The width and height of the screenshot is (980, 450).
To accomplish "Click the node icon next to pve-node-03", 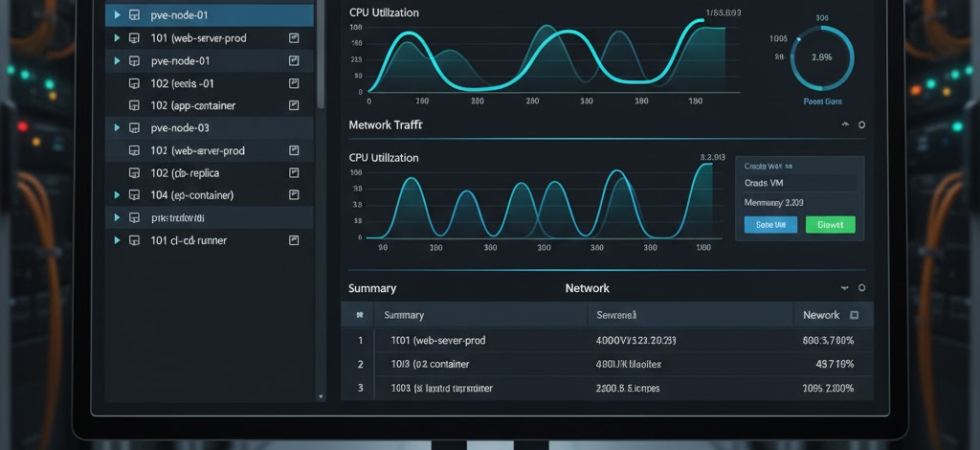I will (134, 128).
